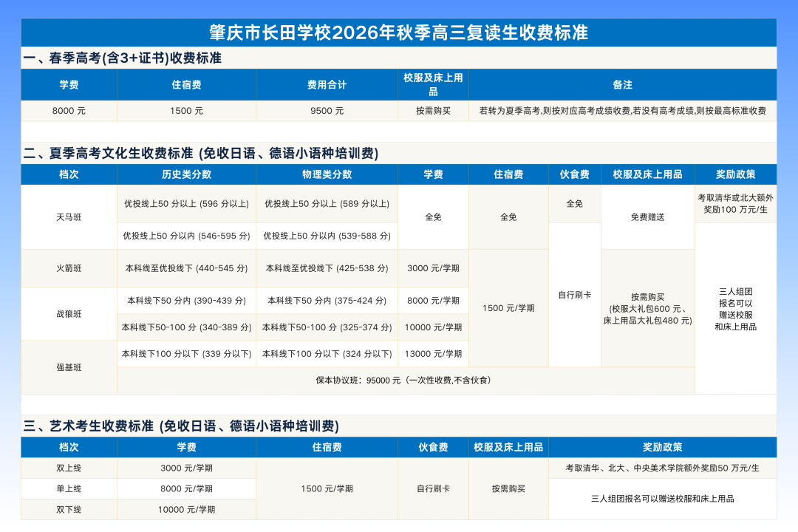
Task: Click the 3000 元/学期 cell in 双上线 row
Action: [x=186, y=468]
